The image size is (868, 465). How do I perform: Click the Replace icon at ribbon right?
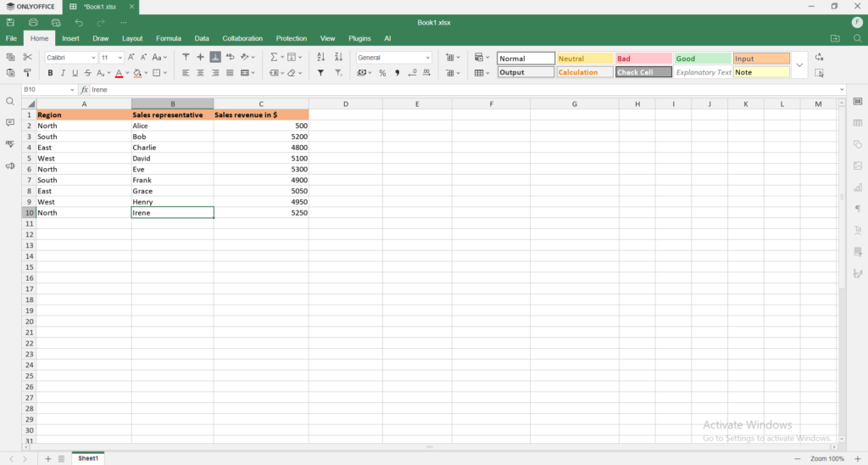click(820, 57)
